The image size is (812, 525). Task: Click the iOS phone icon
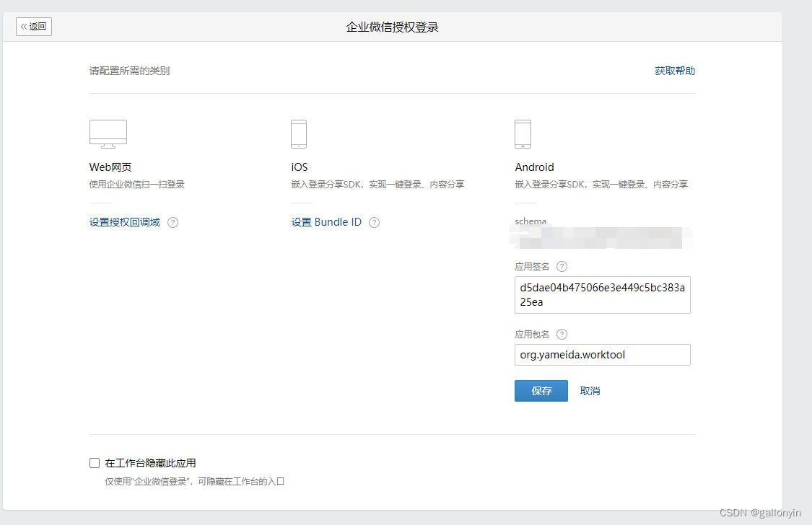(299, 134)
